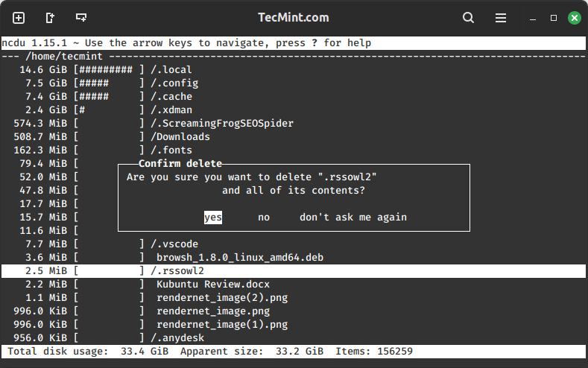
Task: Select the /Downloads directory entry
Action: click(x=180, y=137)
